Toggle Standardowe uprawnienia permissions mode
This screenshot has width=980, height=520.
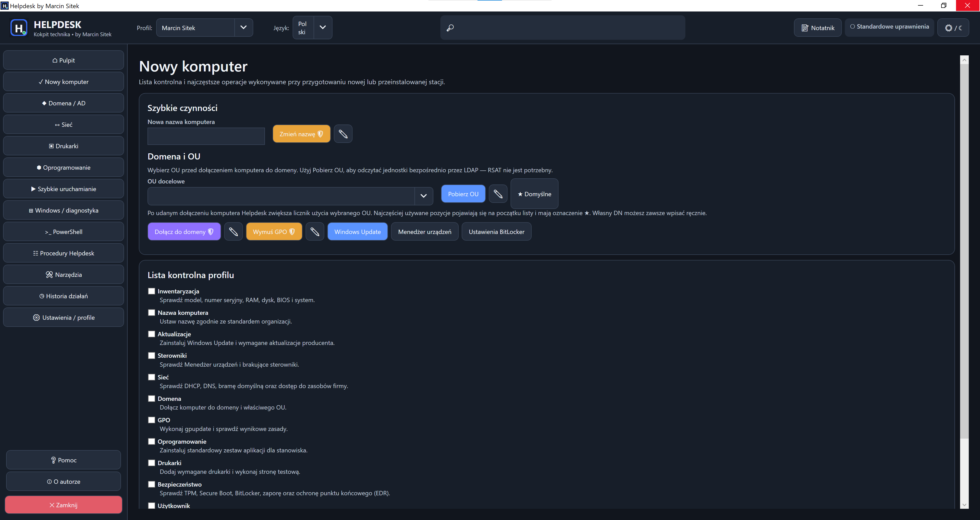pyautogui.click(x=889, y=27)
